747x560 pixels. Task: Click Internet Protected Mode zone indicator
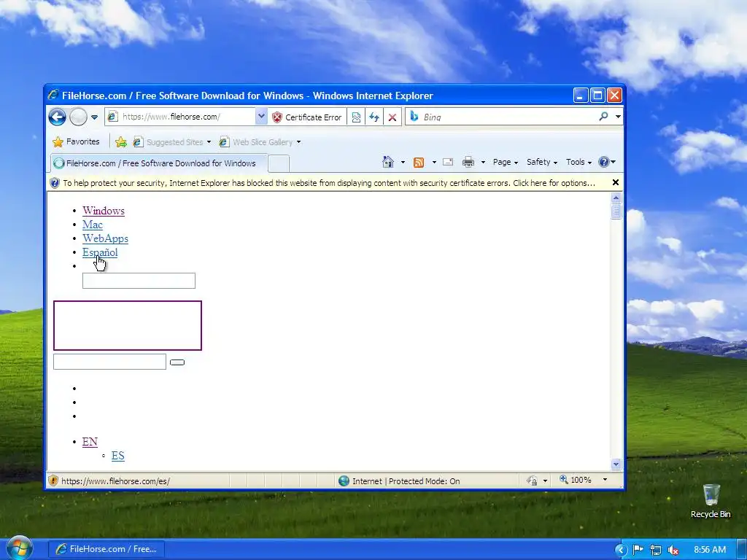[399, 481]
